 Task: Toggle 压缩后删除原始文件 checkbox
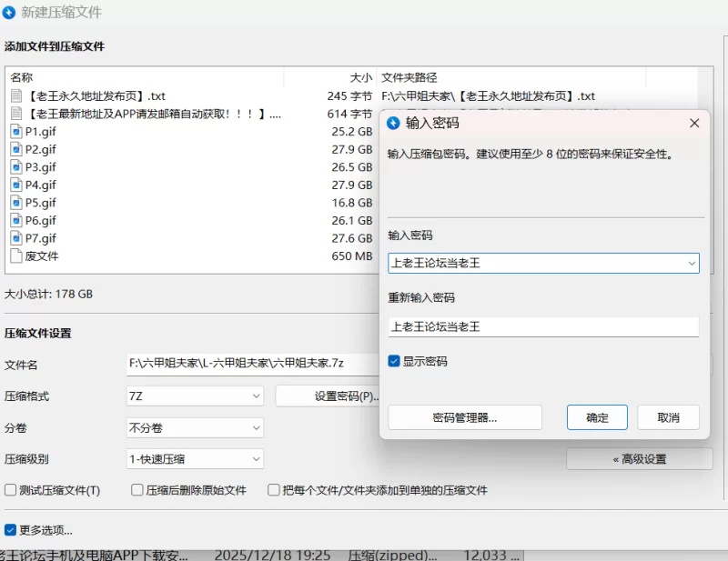[x=138, y=490]
